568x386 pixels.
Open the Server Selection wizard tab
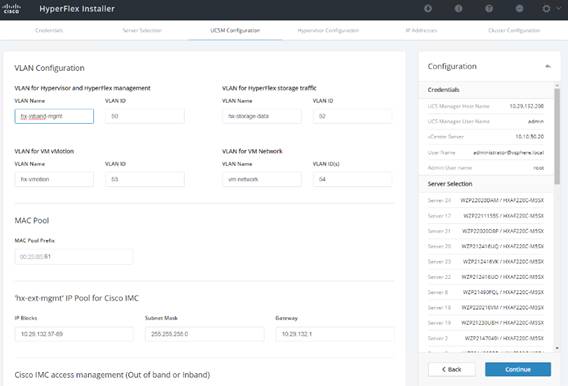tap(142, 30)
